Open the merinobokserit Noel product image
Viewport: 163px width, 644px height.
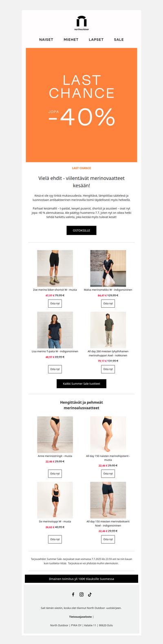(108, 500)
